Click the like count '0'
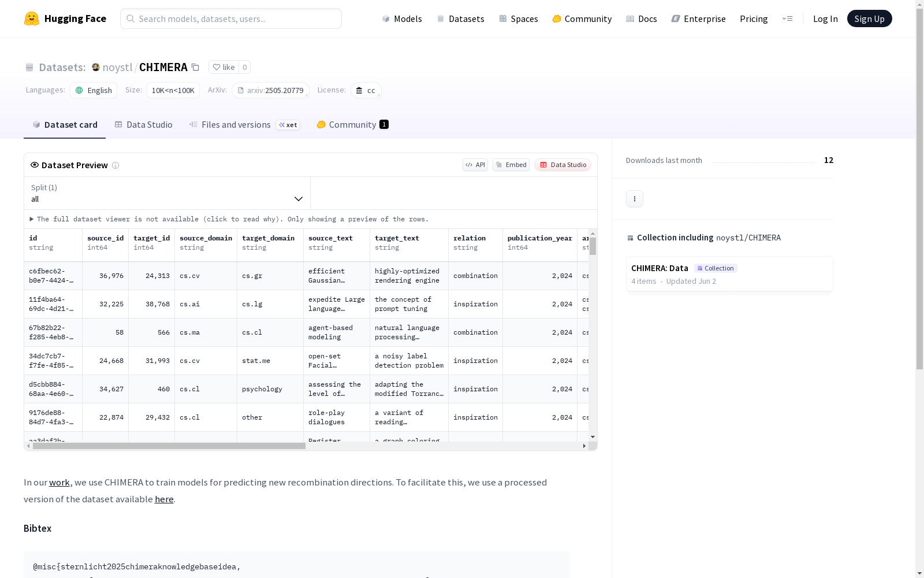924x578 pixels. pos(245,67)
